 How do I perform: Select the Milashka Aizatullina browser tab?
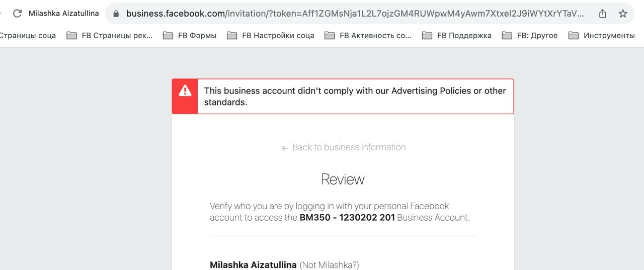[x=63, y=14]
